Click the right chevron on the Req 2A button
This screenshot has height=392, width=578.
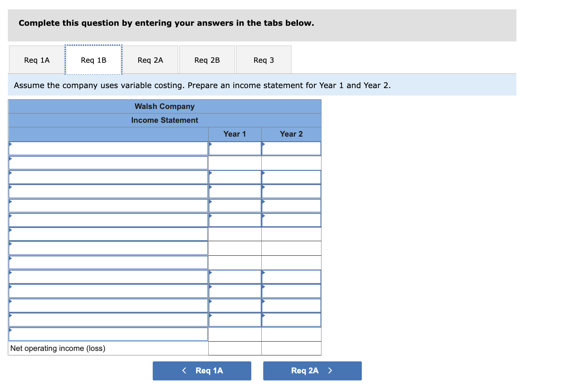(x=330, y=371)
